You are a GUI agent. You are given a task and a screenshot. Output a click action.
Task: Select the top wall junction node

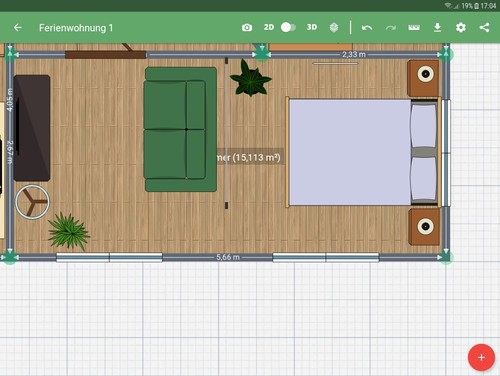click(262, 54)
